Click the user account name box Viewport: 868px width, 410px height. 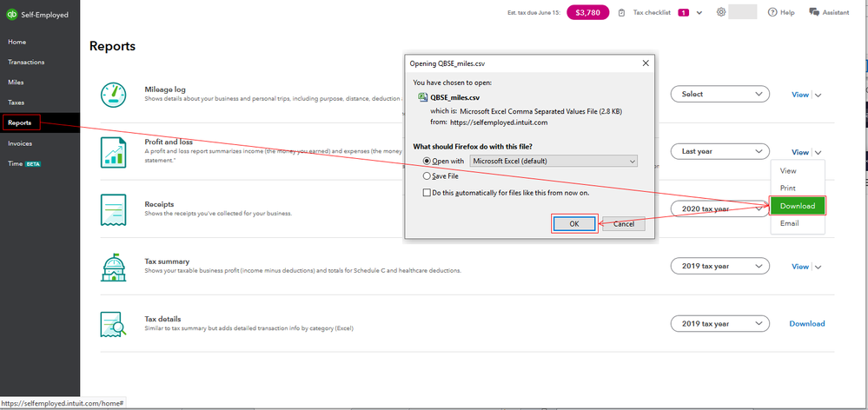pos(742,12)
